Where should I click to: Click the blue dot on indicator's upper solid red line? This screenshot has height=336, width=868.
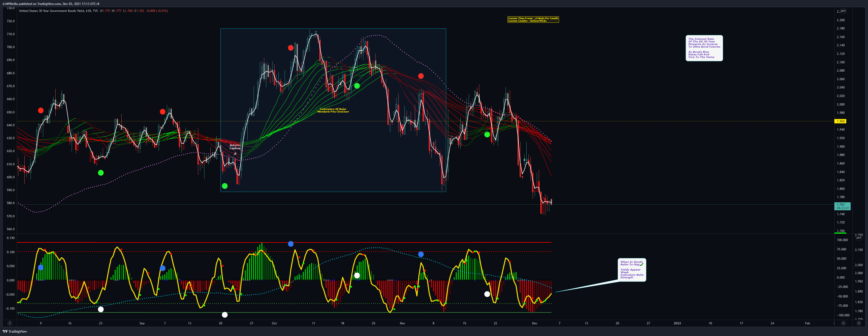(291, 244)
